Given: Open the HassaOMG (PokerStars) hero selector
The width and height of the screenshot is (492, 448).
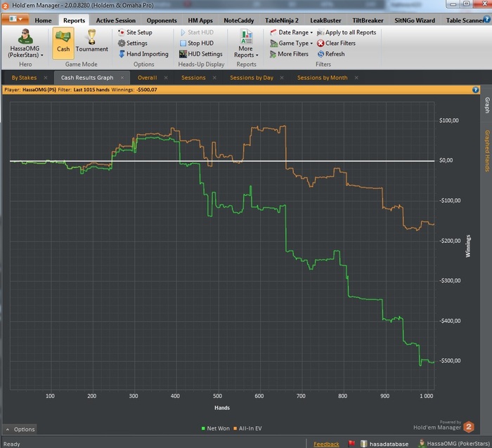Looking at the screenshot, I should click(x=25, y=44).
